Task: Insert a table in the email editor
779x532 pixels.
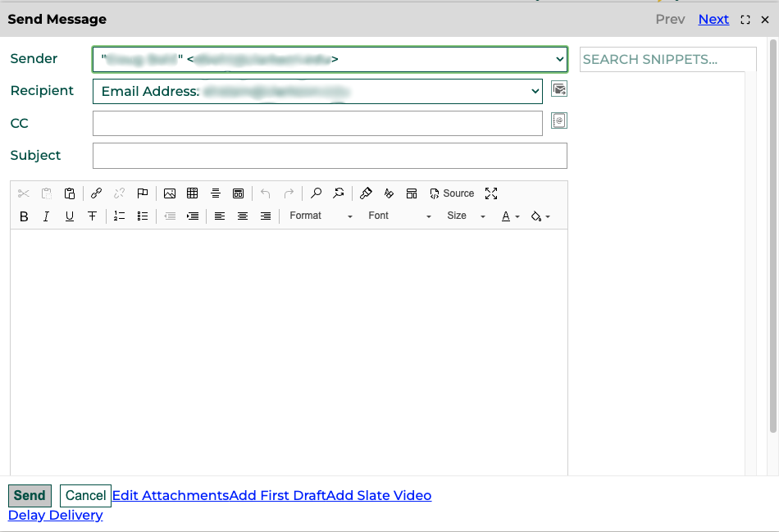Action: pos(193,193)
